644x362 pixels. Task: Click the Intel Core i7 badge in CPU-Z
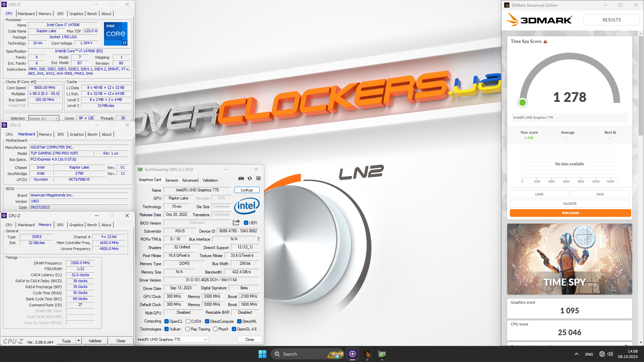click(x=116, y=34)
